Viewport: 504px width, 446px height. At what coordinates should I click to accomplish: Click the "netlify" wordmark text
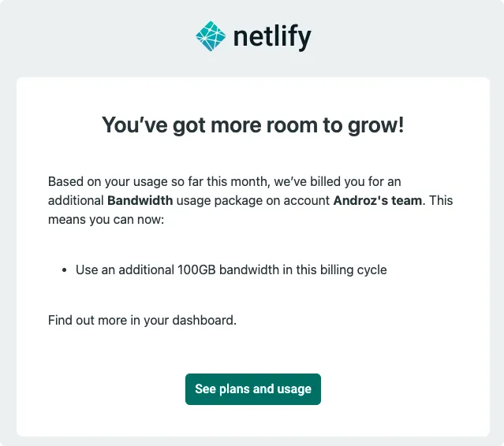pyautogui.click(x=271, y=35)
